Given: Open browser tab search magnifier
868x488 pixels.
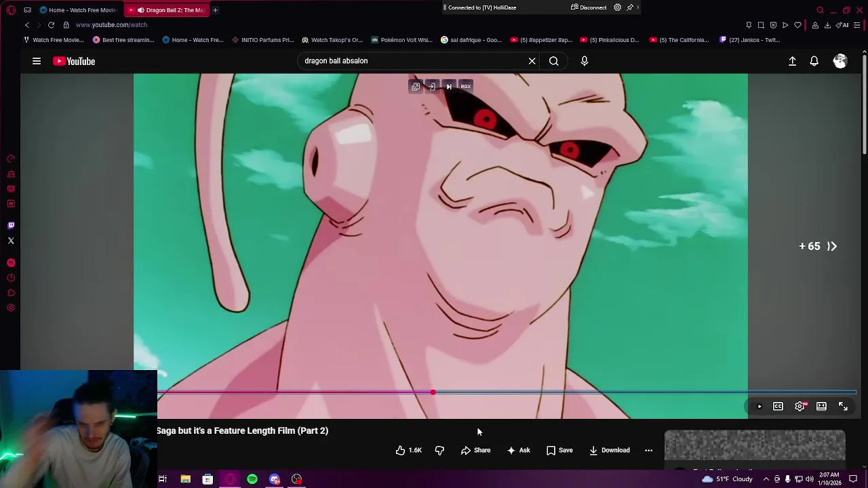Looking at the screenshot, I should [820, 10].
